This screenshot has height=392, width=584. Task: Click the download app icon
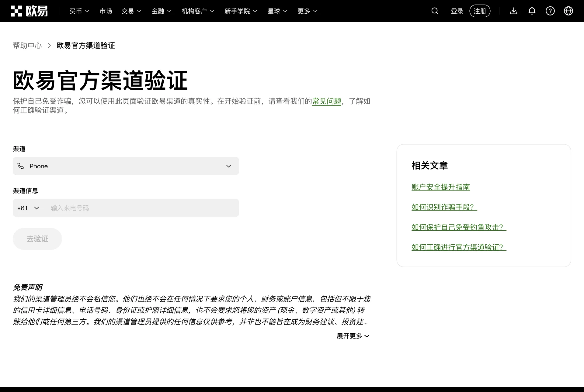pos(514,11)
